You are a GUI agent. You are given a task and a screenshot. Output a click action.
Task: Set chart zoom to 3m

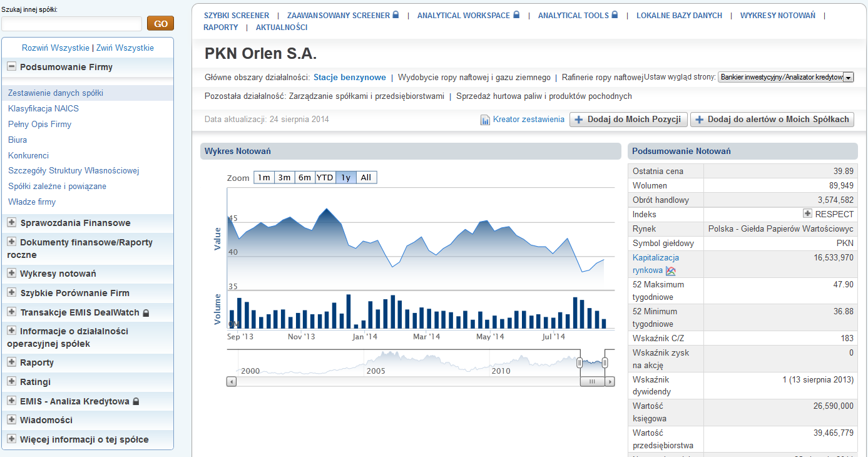click(x=284, y=177)
